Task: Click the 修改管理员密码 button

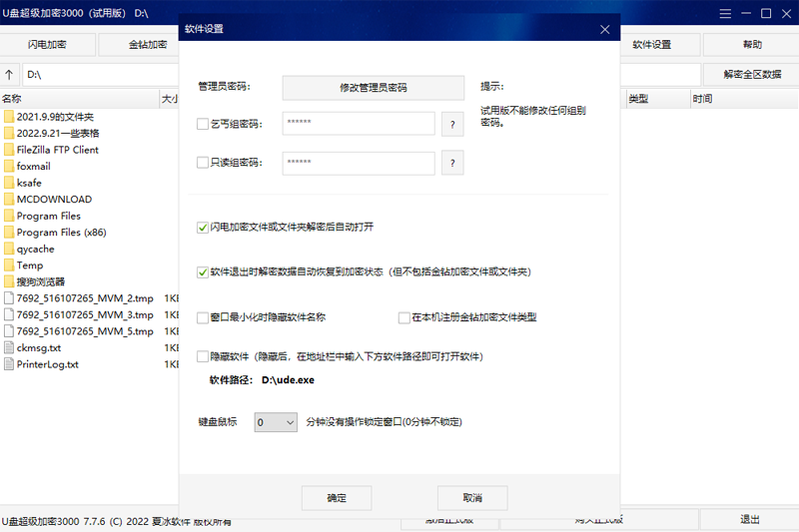Action: 373,88
